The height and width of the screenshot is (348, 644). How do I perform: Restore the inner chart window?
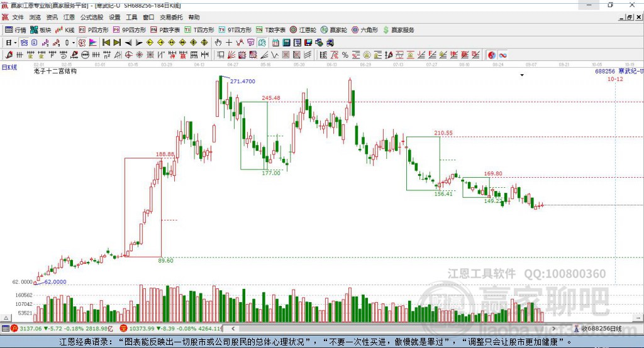[630, 17]
